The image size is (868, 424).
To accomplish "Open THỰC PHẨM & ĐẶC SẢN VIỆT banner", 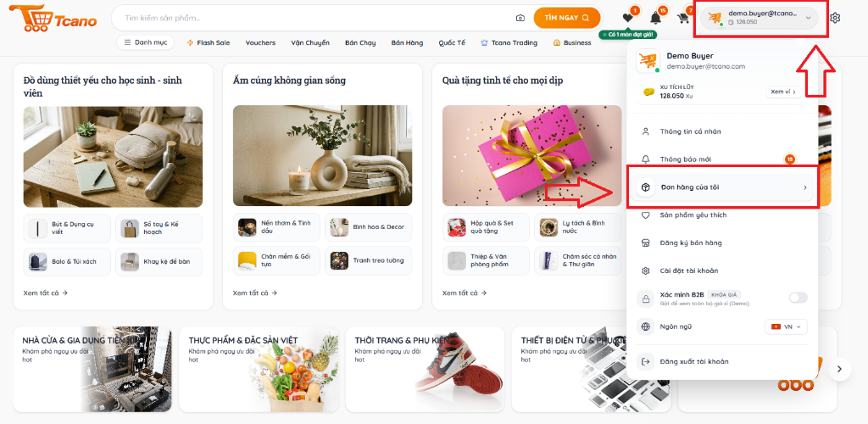I will pos(259,369).
